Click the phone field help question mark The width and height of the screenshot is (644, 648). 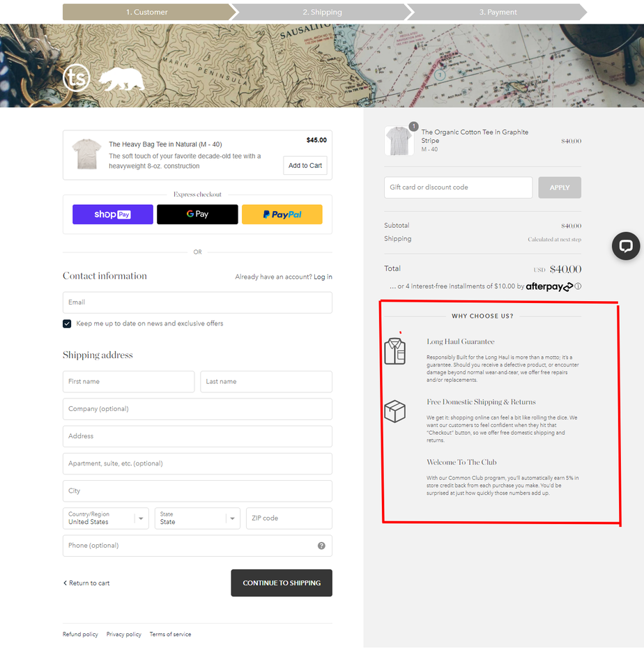click(x=321, y=546)
